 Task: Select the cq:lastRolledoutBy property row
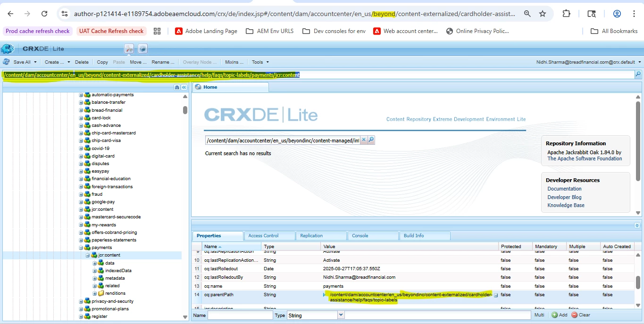(414, 277)
